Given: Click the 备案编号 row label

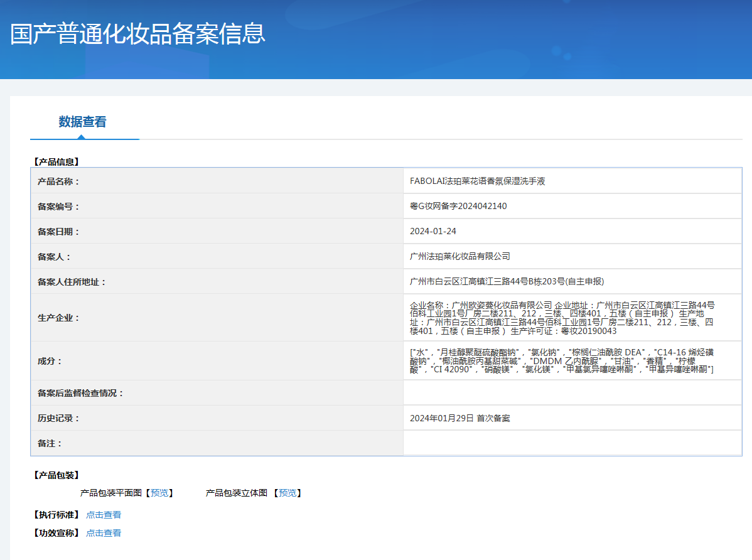Looking at the screenshot, I should pyautogui.click(x=59, y=207).
